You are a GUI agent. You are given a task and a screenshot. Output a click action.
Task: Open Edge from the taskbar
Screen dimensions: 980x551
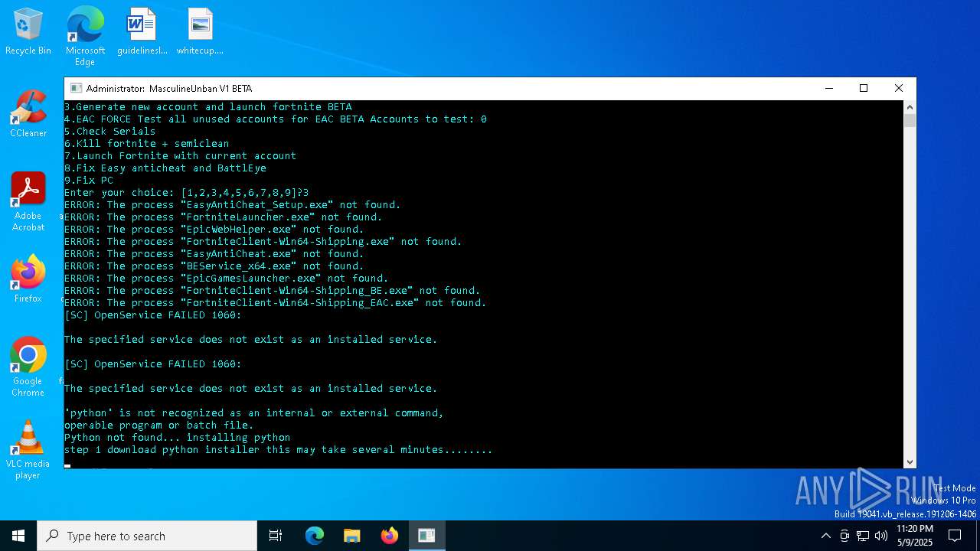tap(315, 536)
